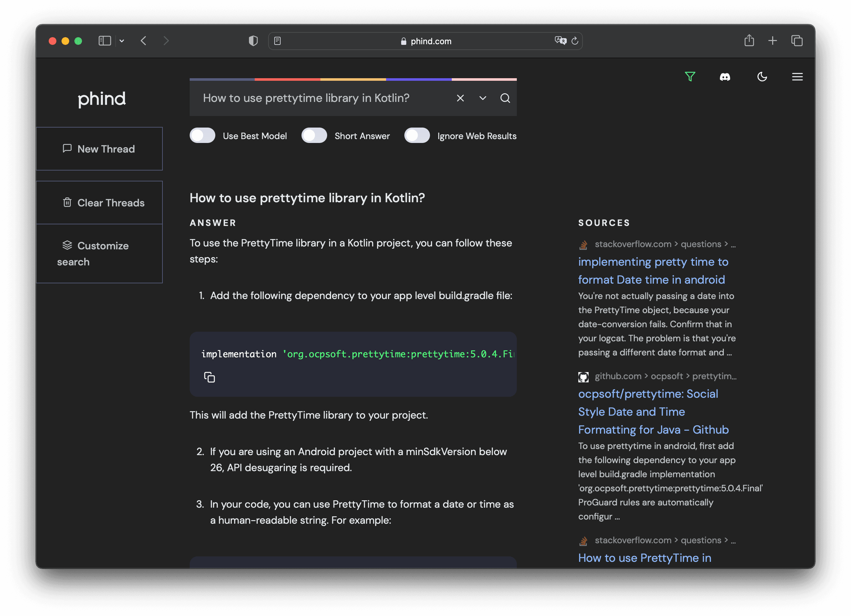Click the phind logo
The image size is (851, 616).
pyautogui.click(x=102, y=99)
